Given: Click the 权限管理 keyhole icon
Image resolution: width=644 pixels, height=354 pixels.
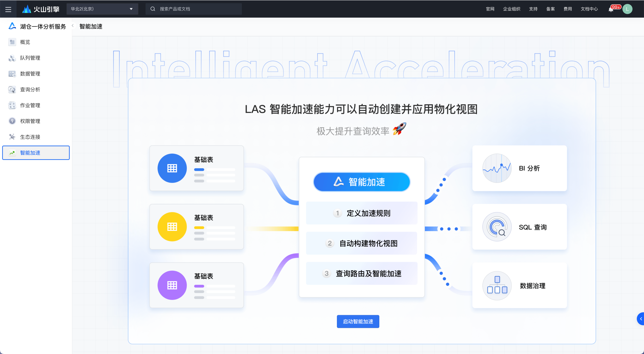Looking at the screenshot, I should pyautogui.click(x=12, y=121).
